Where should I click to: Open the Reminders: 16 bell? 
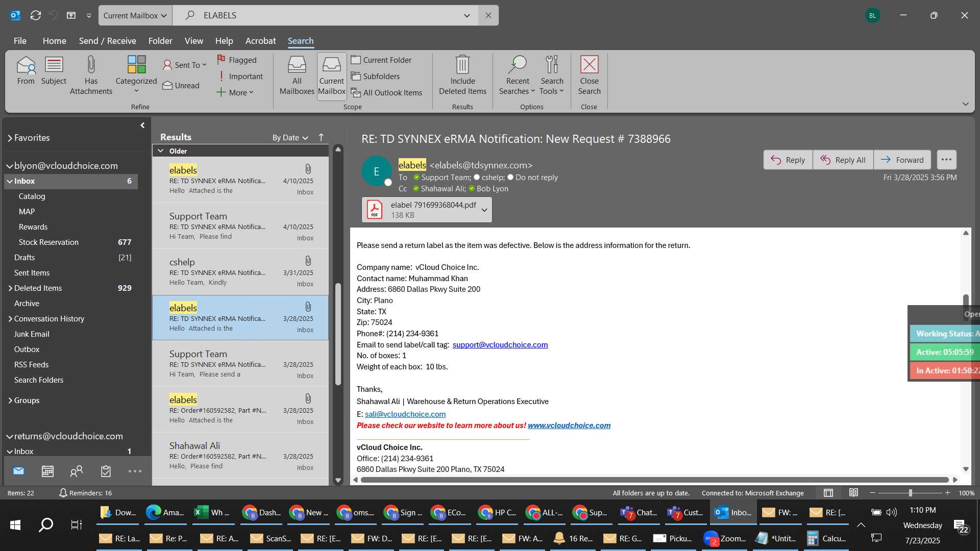[x=85, y=493]
